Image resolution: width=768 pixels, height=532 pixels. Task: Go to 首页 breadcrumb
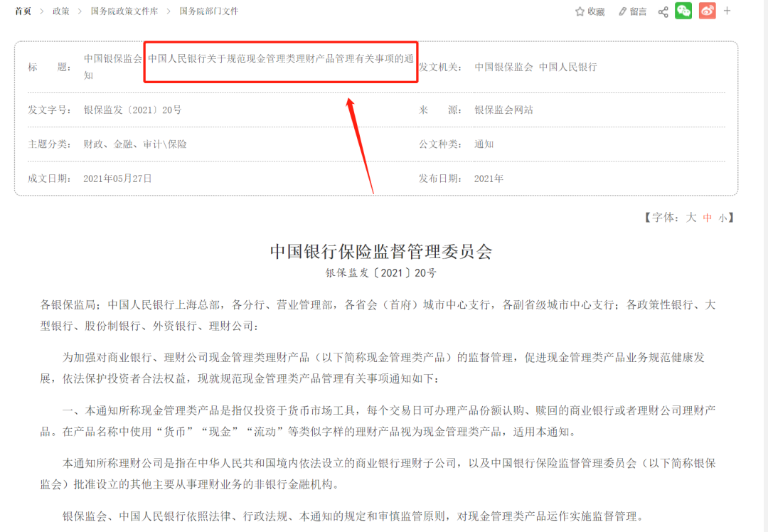[23, 11]
